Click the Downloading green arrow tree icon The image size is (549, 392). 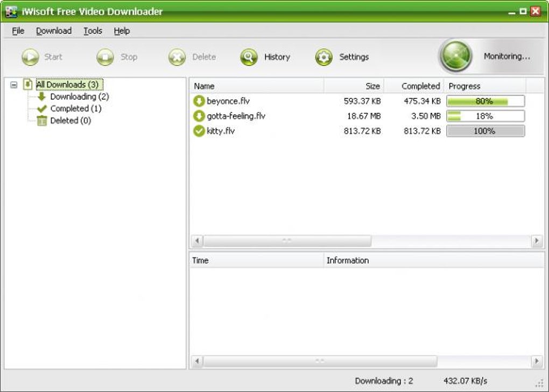(x=41, y=96)
